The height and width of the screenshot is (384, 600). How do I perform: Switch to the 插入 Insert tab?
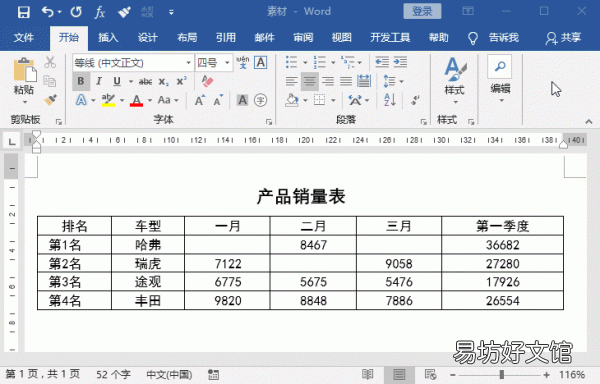pos(108,37)
